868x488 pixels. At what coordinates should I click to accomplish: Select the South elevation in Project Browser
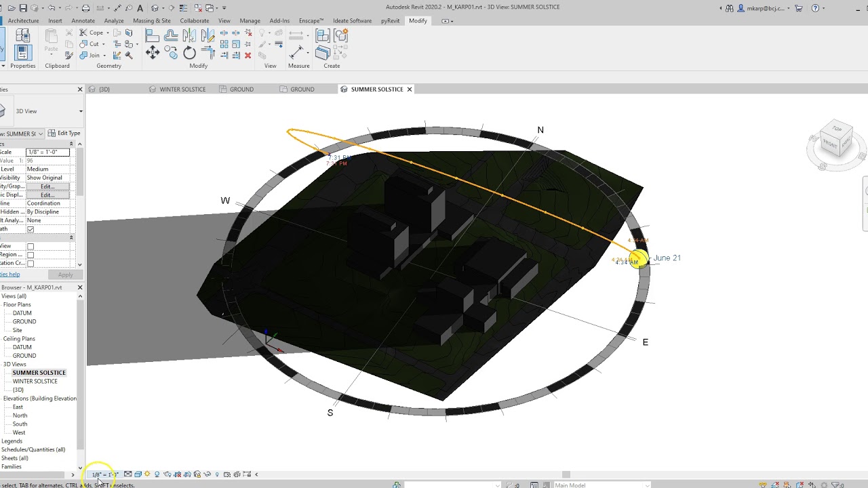click(20, 424)
